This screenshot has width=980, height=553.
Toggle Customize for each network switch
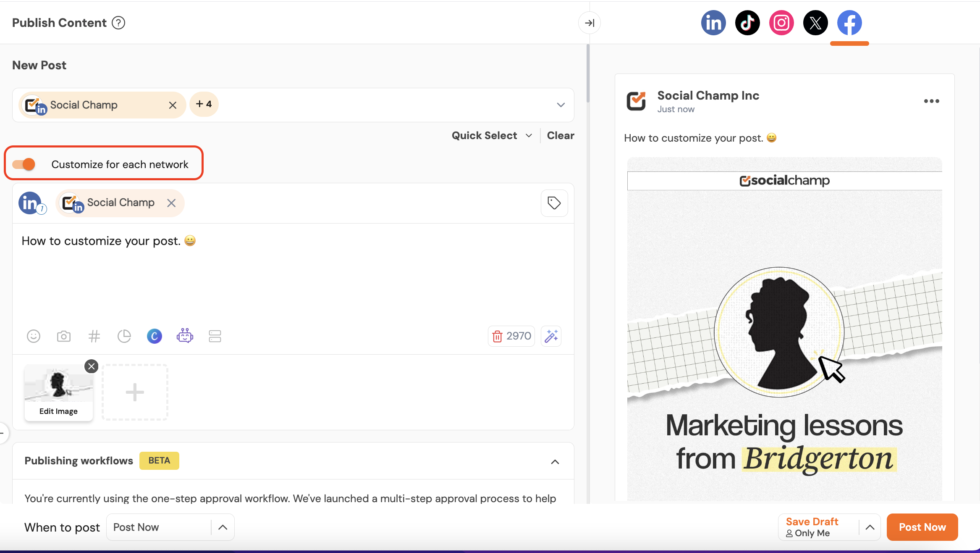[24, 164]
